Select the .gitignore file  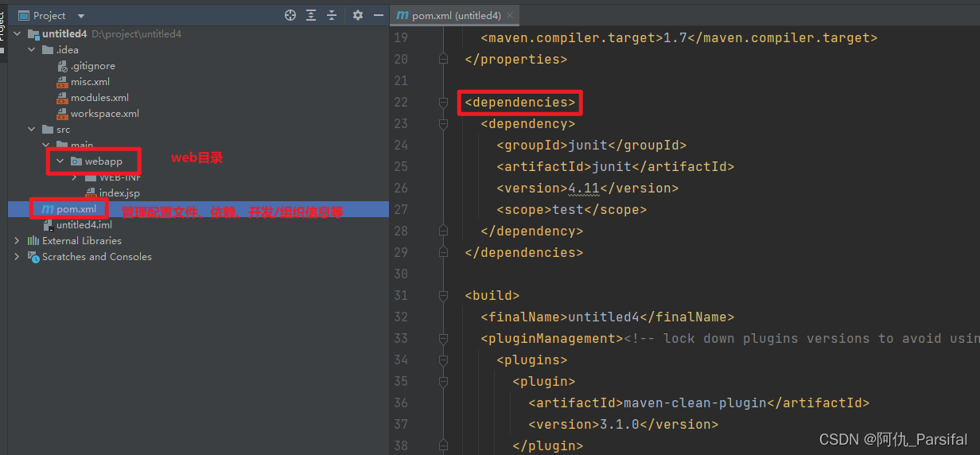tap(92, 66)
